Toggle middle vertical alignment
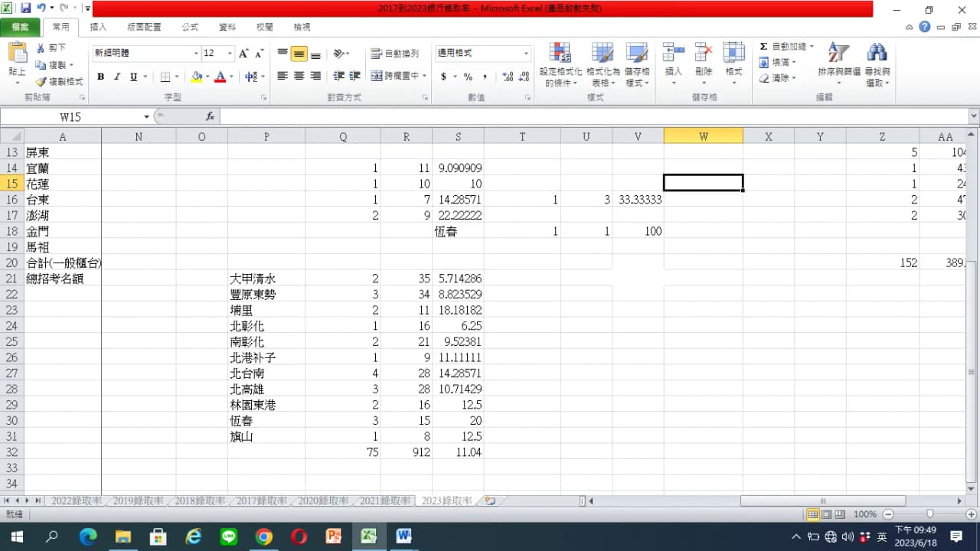The height and width of the screenshot is (551, 980). pos(299,54)
